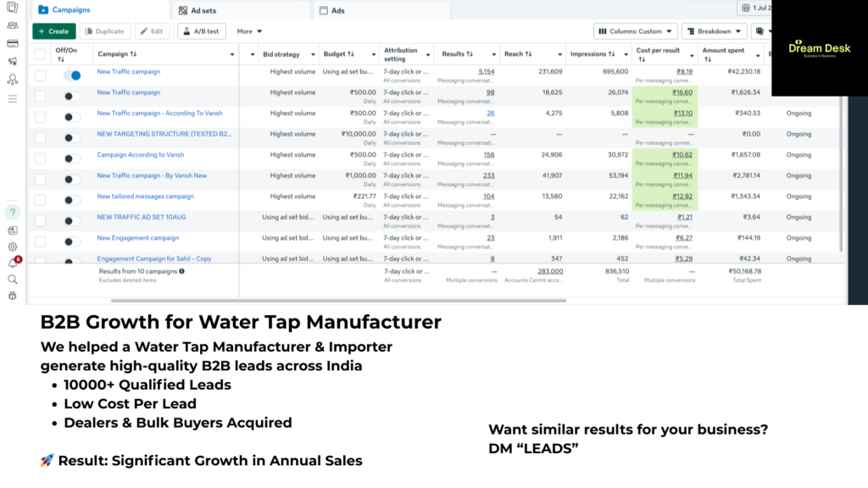Open the More dropdown menu
Screen dimensions: 868x488
point(249,31)
